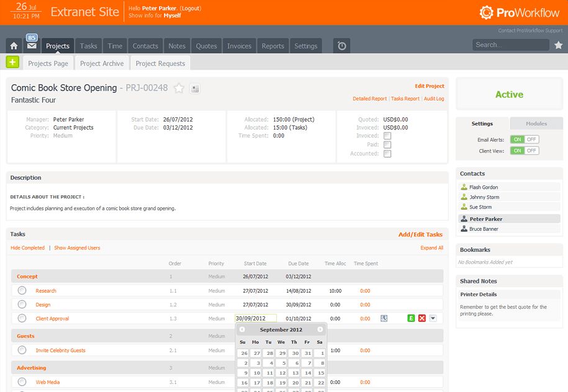This screenshot has width=568, height=392.
Task: Open the Project Archive tab
Action: click(x=102, y=63)
